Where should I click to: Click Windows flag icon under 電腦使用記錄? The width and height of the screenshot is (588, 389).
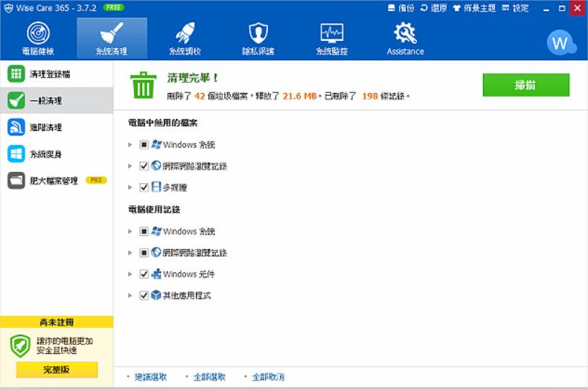156,231
